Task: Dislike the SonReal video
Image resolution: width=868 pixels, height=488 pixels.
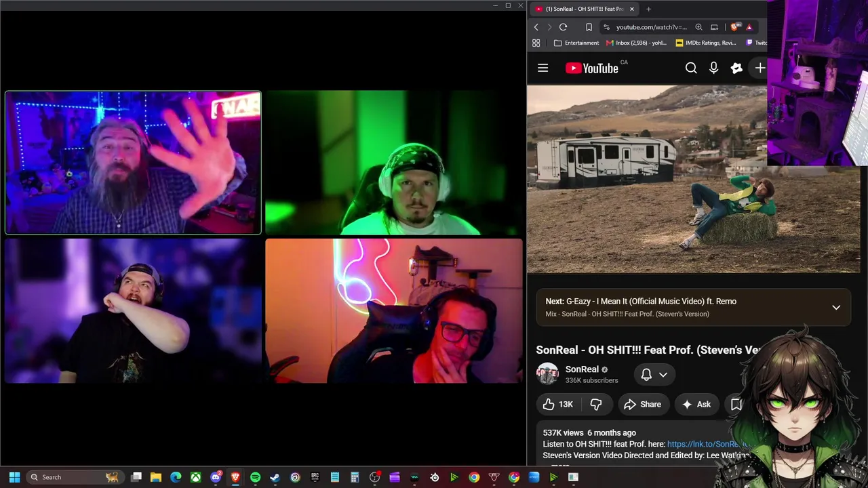Action: coord(596,405)
